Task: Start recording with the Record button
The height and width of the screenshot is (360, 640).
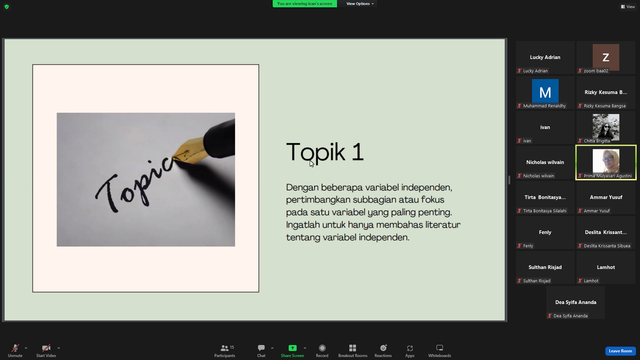Action: pyautogui.click(x=322, y=350)
